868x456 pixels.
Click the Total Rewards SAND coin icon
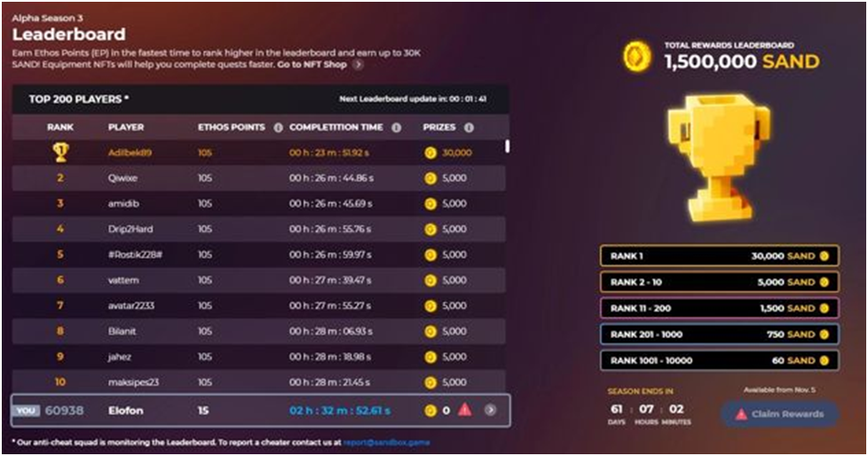coord(637,57)
